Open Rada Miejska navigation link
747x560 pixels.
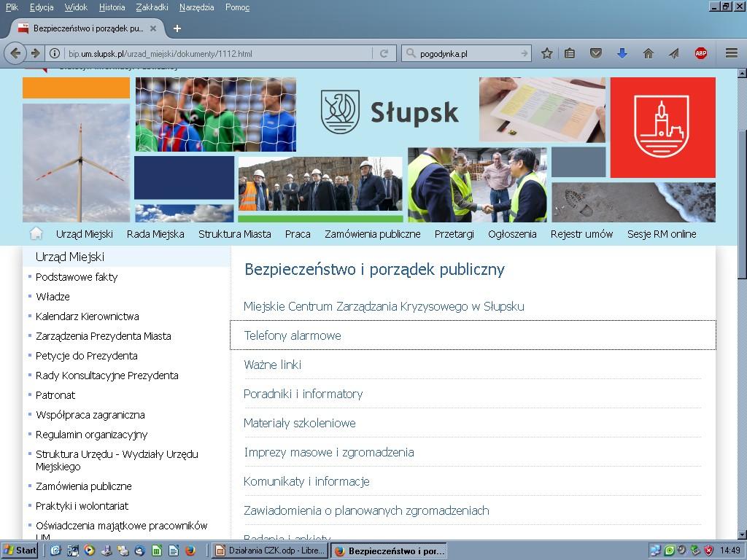(x=155, y=234)
